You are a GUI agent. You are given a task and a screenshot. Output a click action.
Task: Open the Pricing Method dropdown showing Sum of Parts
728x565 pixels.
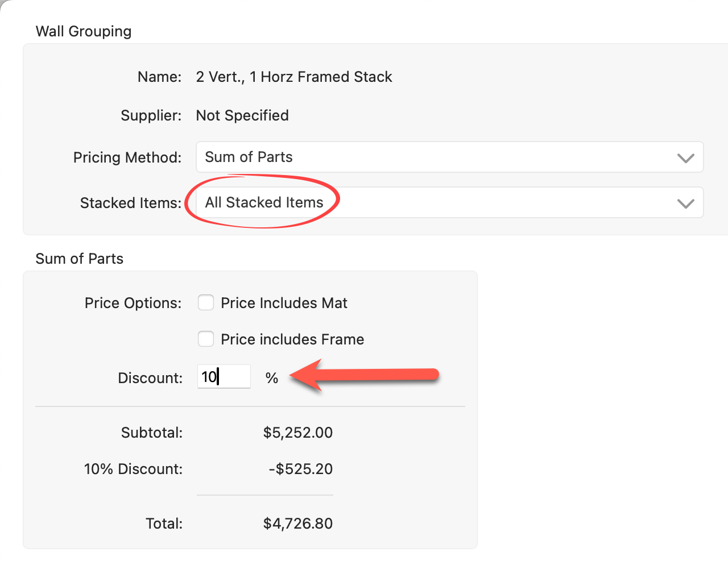(x=449, y=157)
